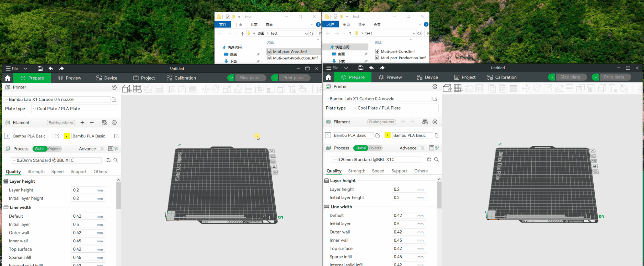Select Global mode in right Process section
Viewport: 644px width, 266px height.
coord(360,148)
